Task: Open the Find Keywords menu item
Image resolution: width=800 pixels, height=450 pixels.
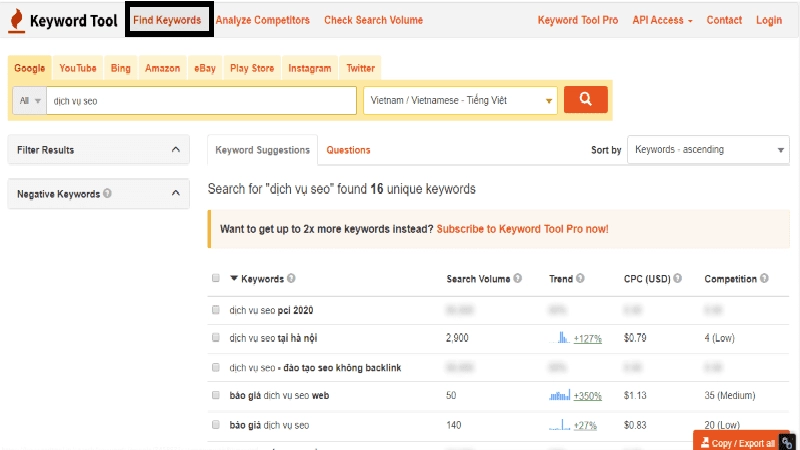Action: pyautogui.click(x=167, y=20)
